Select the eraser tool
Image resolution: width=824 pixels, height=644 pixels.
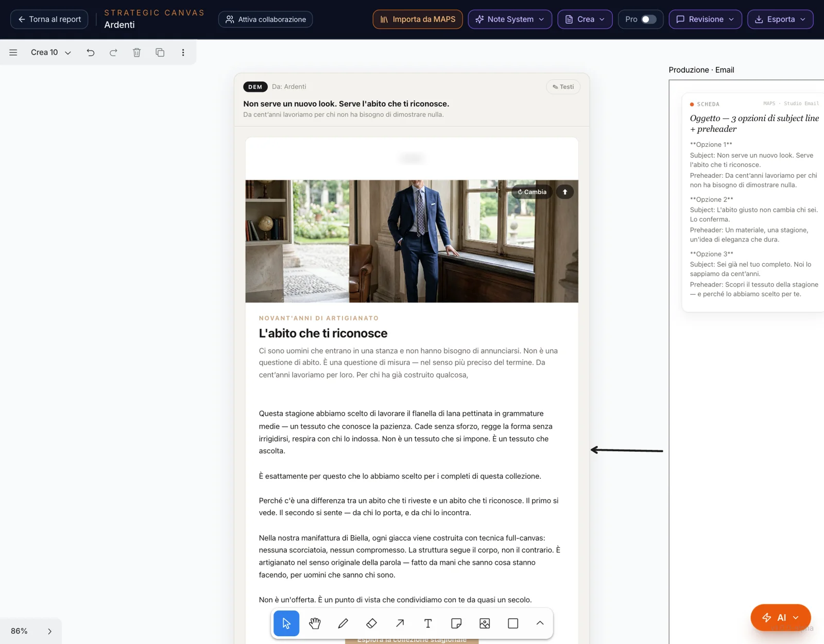coord(371,623)
